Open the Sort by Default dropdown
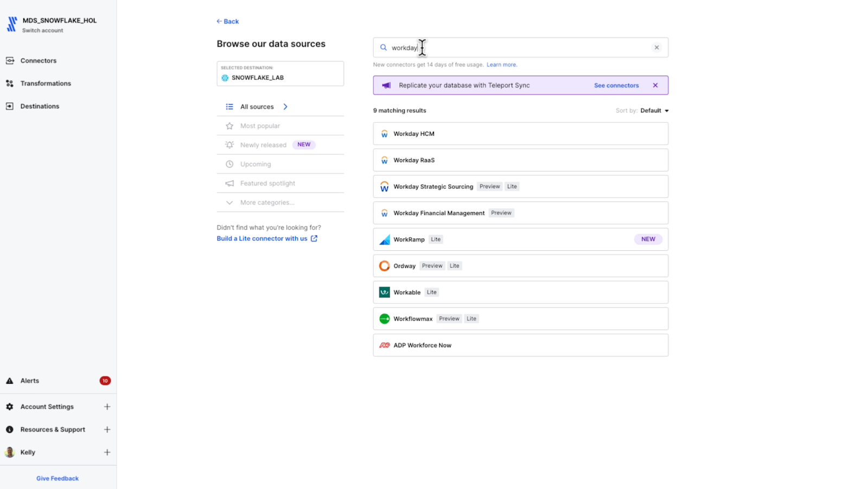The height and width of the screenshot is (489, 868). point(654,111)
